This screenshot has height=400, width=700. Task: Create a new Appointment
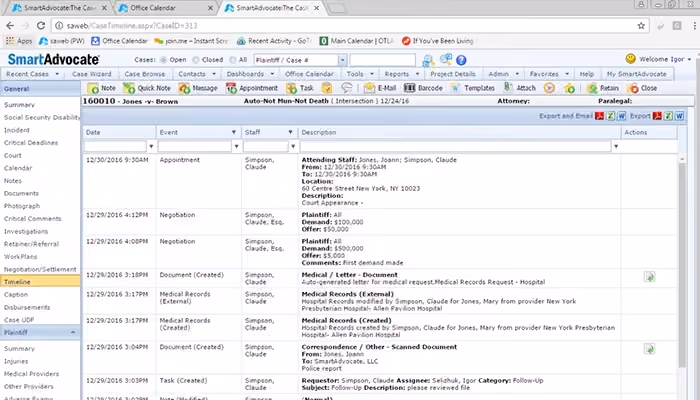pos(252,88)
